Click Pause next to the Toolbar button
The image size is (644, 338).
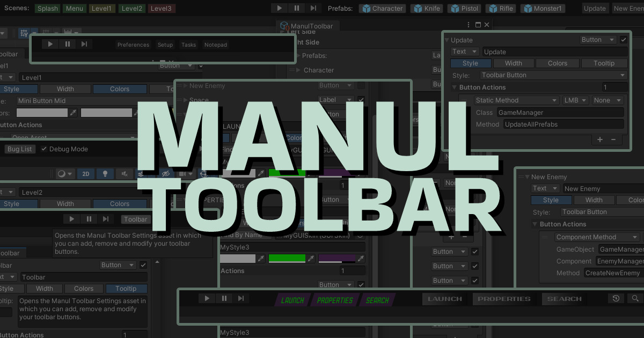[89, 219]
